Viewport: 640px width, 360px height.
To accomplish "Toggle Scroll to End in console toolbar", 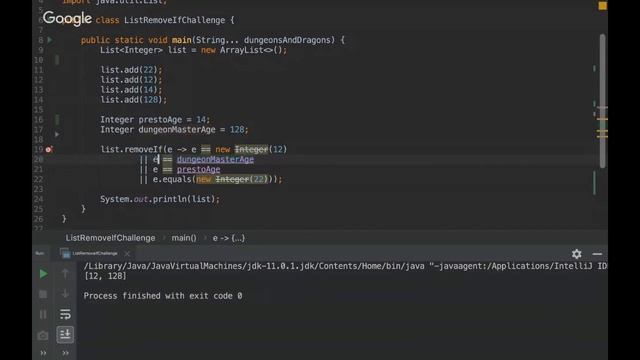I will pos(65,334).
